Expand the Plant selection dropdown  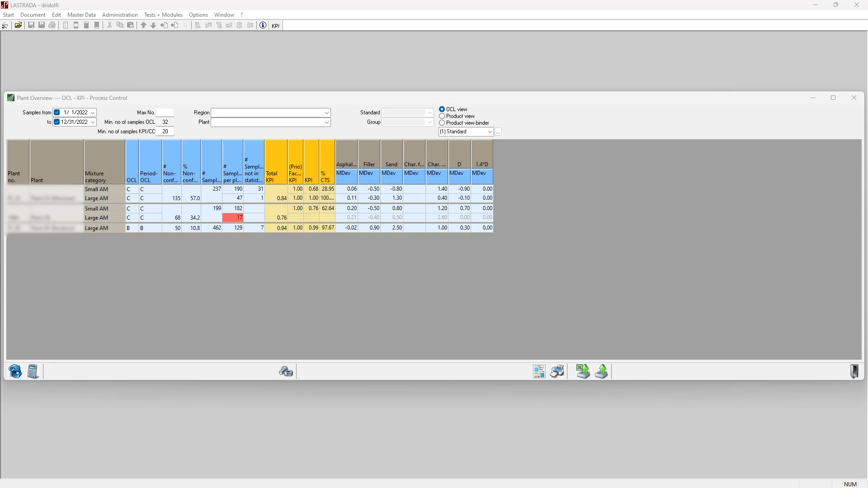point(326,122)
